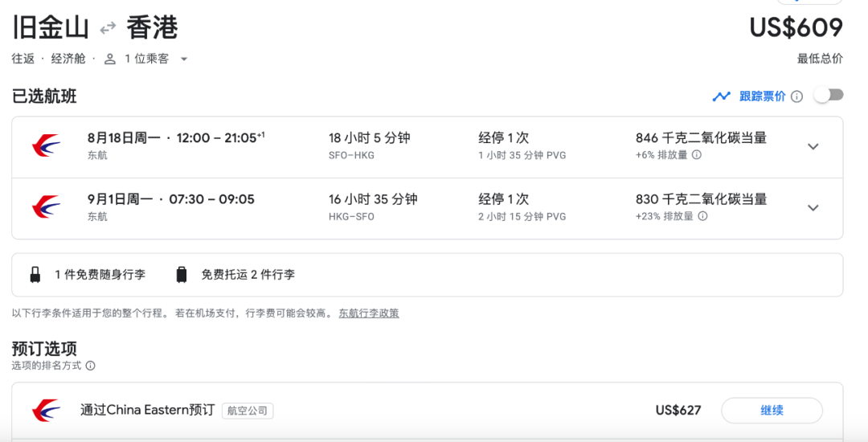Expand the August 18 outbound flight details
The height and width of the screenshot is (442, 868).
pos(813,146)
